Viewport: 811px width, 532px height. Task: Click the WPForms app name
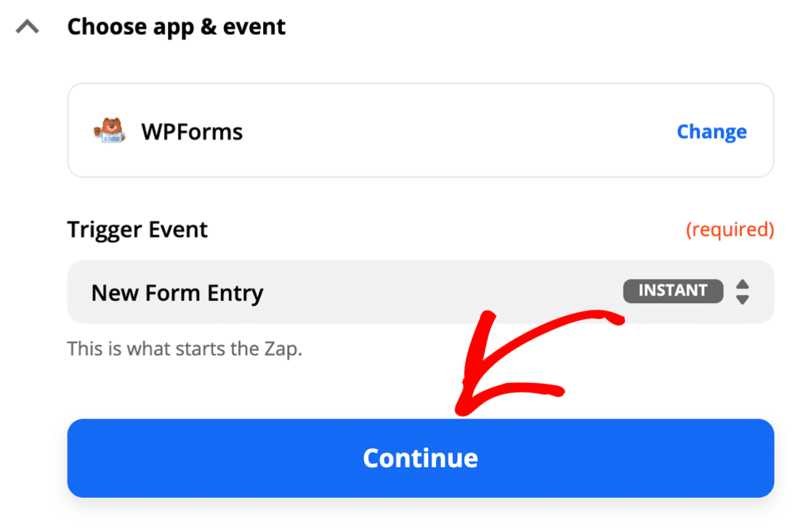pyautogui.click(x=192, y=132)
